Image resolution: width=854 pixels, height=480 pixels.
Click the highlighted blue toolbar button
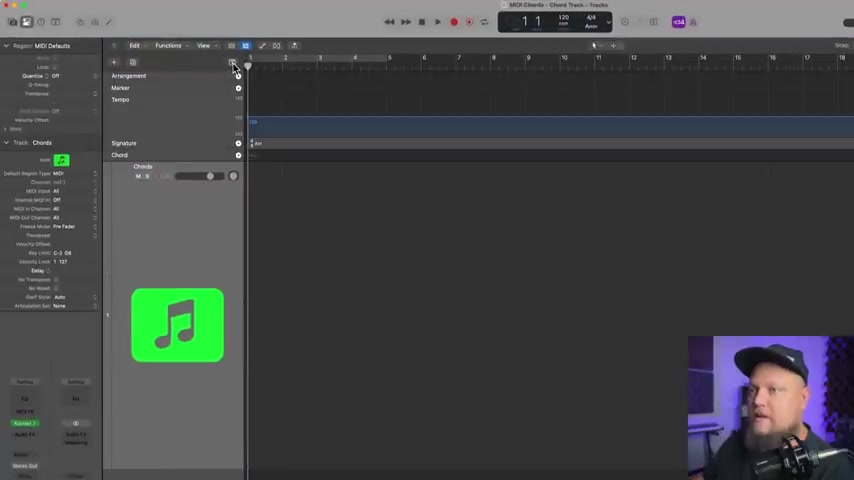tap(246, 46)
